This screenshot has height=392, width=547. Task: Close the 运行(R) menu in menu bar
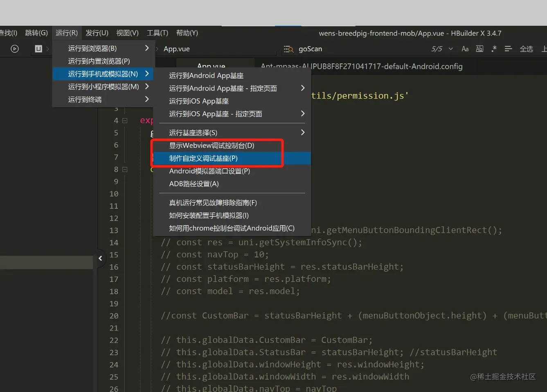67,33
